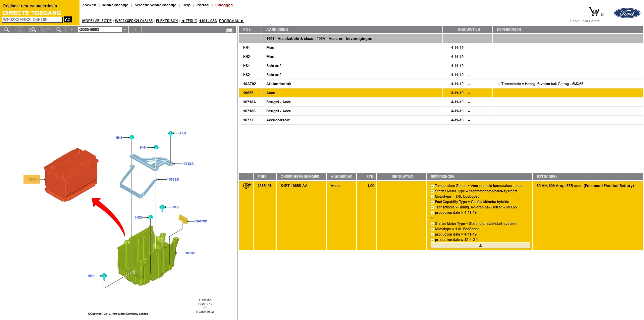Screen dimensions: 644x320
Task: Click the zoom out magnifier icon
Action: (19, 30)
